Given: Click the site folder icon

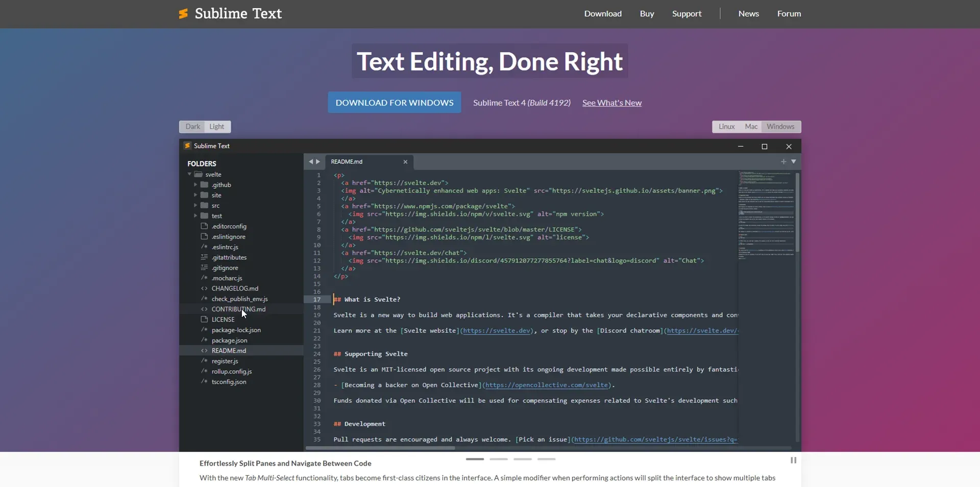Looking at the screenshot, I should (x=204, y=195).
